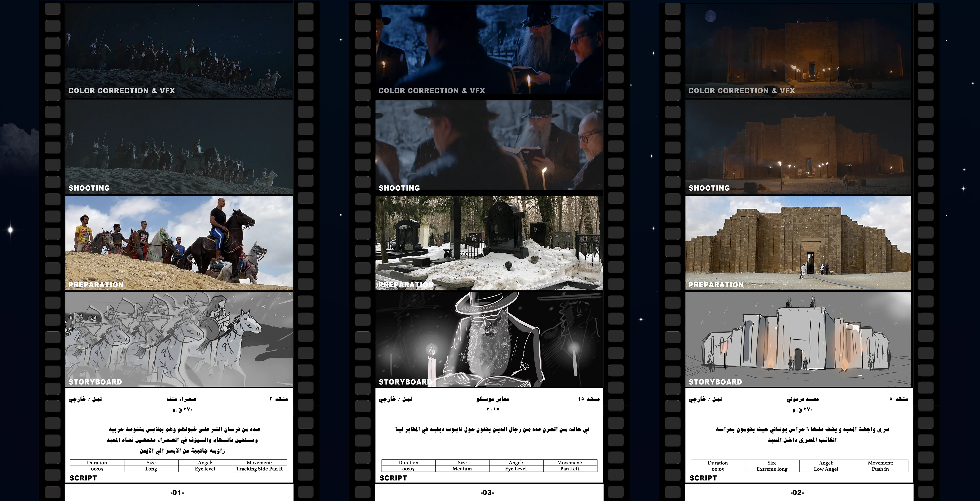This screenshot has height=501, width=980.
Task: Open the daylight preparation photo of the temple
Action: coord(798,243)
